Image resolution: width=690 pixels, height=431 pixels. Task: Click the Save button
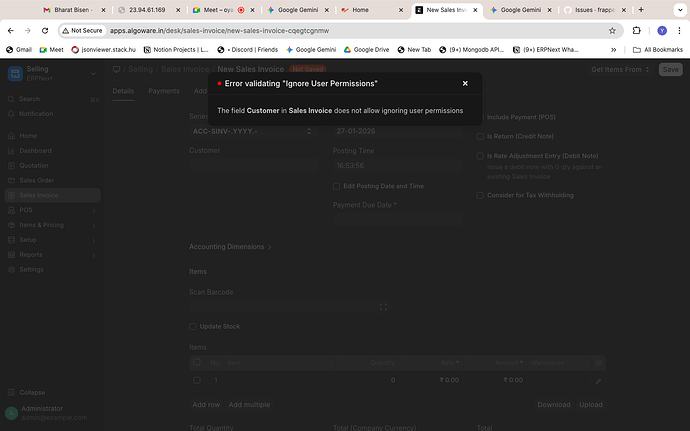click(670, 69)
